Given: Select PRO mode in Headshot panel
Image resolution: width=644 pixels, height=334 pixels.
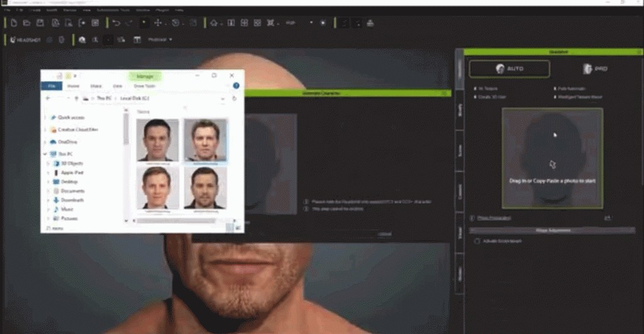Looking at the screenshot, I should coord(595,69).
